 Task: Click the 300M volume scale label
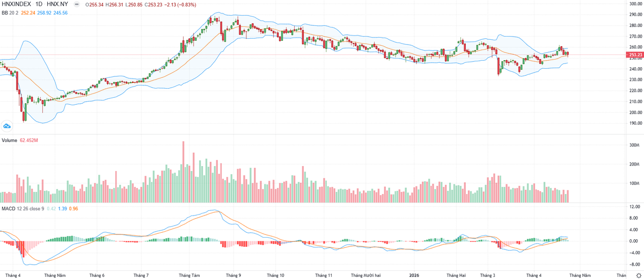634,145
